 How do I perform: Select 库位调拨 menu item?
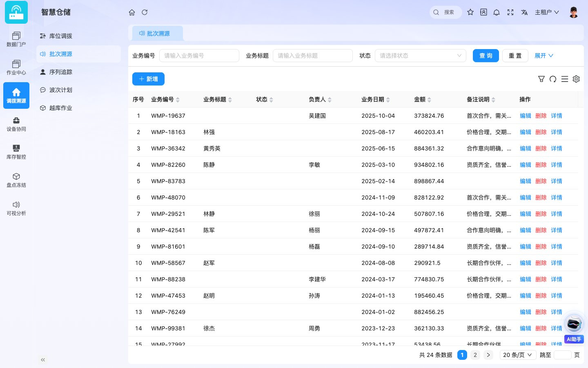click(x=78, y=36)
